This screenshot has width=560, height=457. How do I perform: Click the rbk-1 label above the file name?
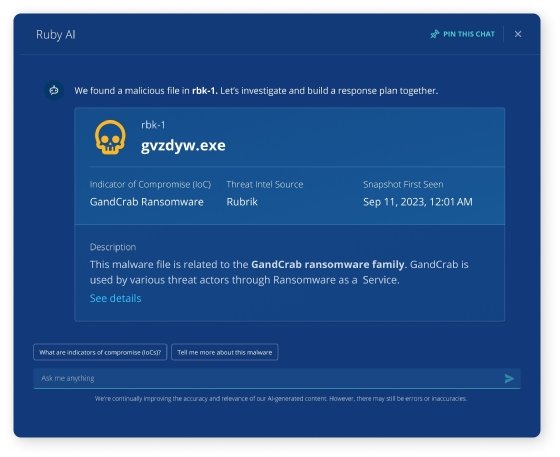pos(153,125)
